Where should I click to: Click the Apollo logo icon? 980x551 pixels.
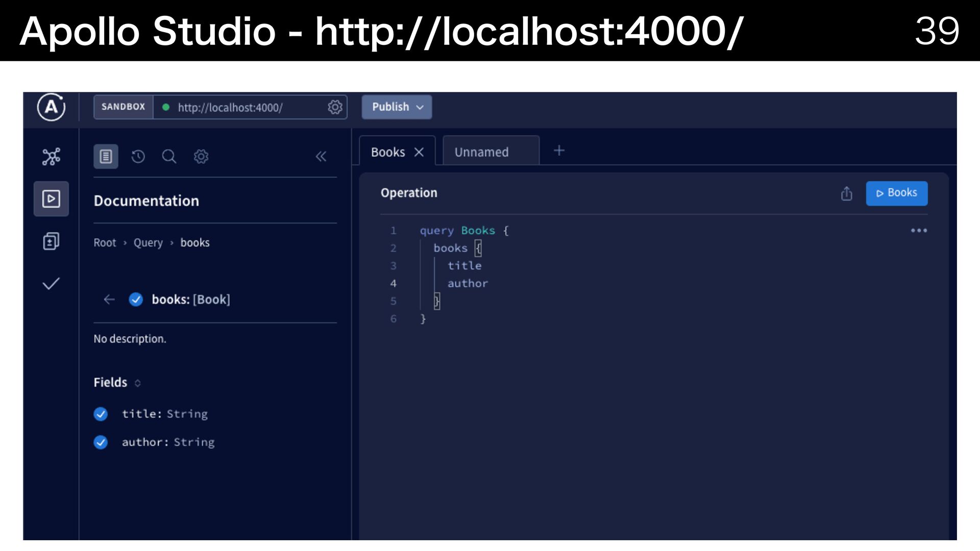[x=51, y=107]
